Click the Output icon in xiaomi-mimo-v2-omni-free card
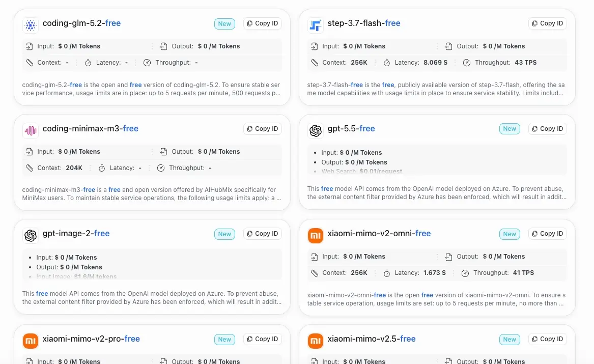594x364 pixels. pyautogui.click(x=448, y=257)
